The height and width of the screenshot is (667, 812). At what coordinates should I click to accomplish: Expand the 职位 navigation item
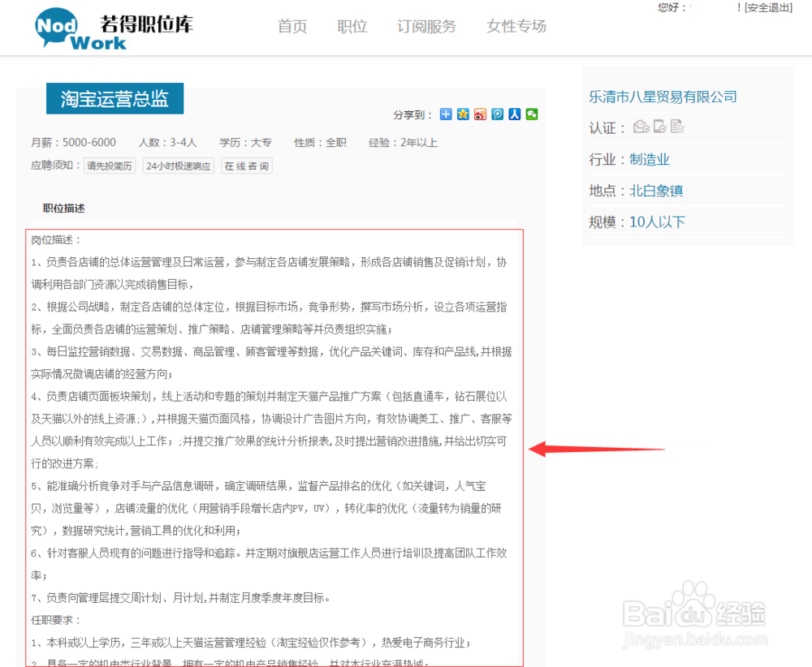pos(352,26)
